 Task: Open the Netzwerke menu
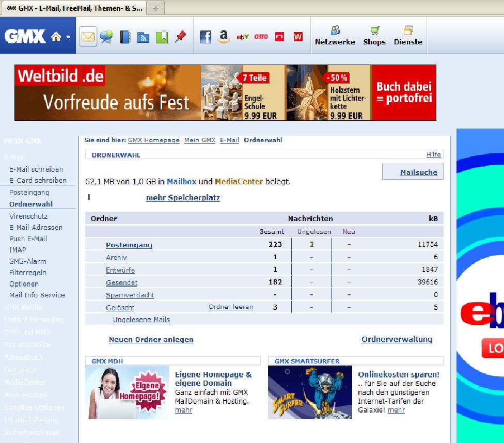335,36
